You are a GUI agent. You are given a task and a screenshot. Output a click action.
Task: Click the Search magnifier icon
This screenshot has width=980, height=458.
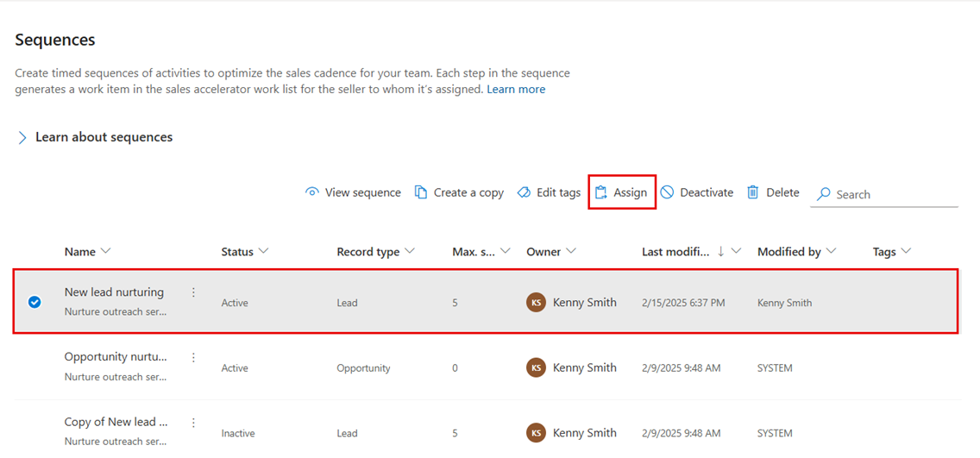click(x=824, y=194)
